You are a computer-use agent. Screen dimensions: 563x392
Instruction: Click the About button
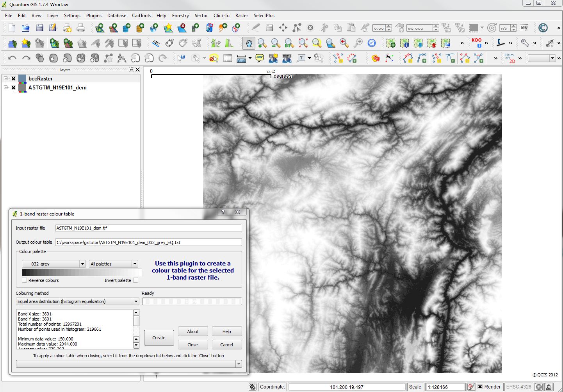[x=193, y=331]
